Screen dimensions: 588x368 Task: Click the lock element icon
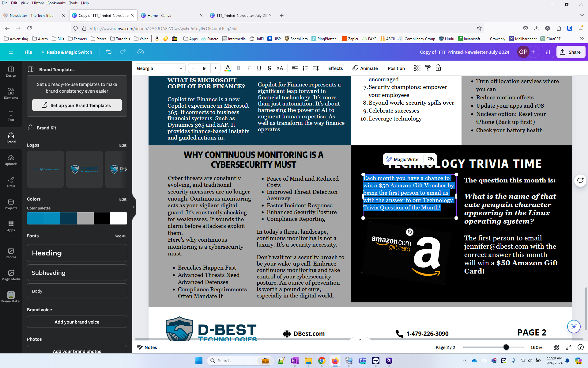tap(438, 68)
